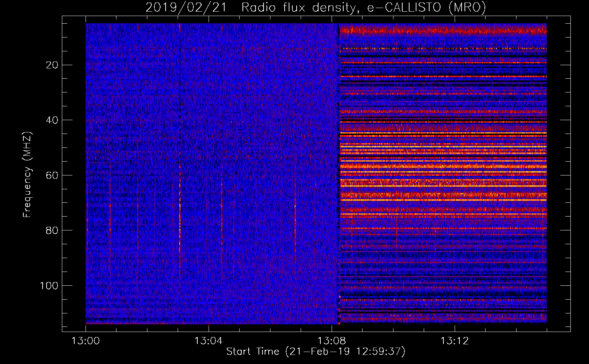Screen dimensions: 589x364
Task: Click the x-axis time label '13:08'
Action: 331,341
